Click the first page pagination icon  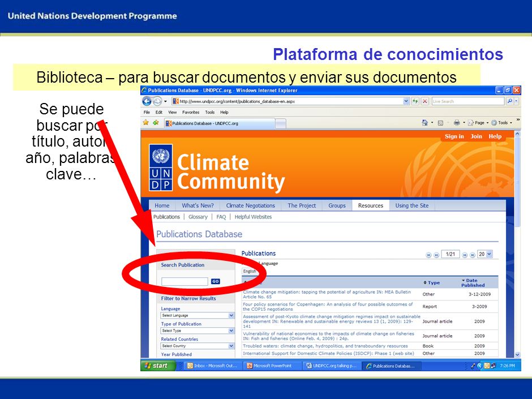[428, 255]
